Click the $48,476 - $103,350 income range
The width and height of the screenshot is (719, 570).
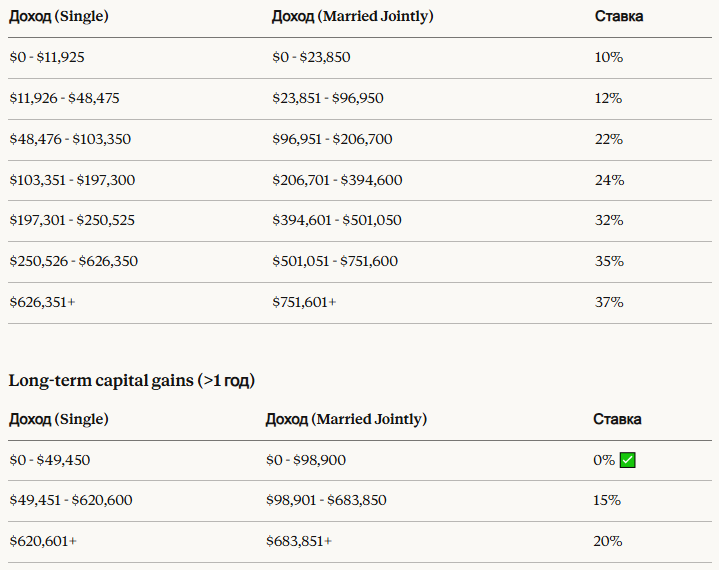coord(70,139)
